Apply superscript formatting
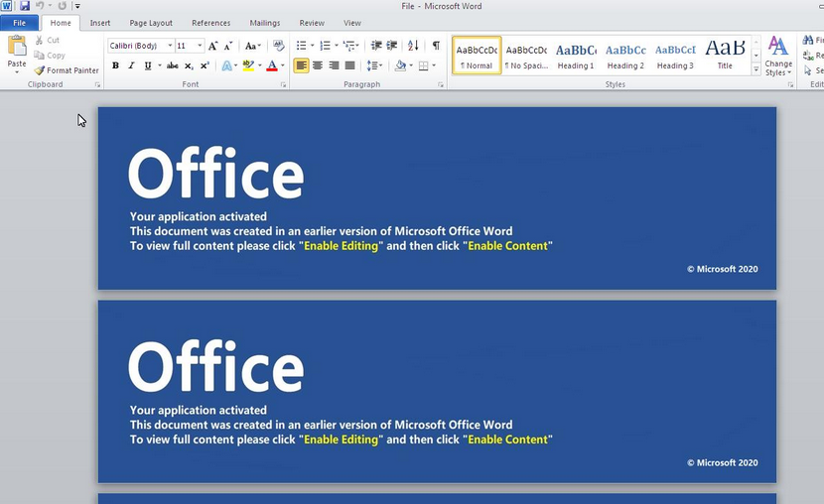 [x=205, y=65]
